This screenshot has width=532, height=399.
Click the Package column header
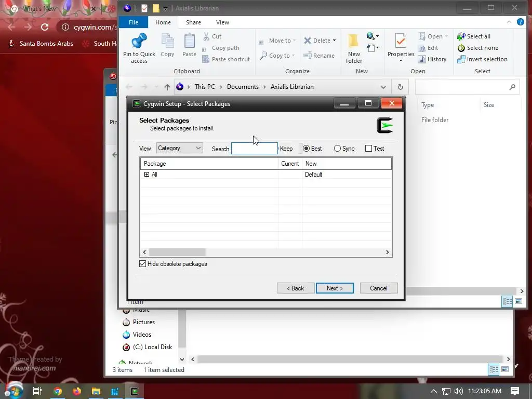(209, 164)
